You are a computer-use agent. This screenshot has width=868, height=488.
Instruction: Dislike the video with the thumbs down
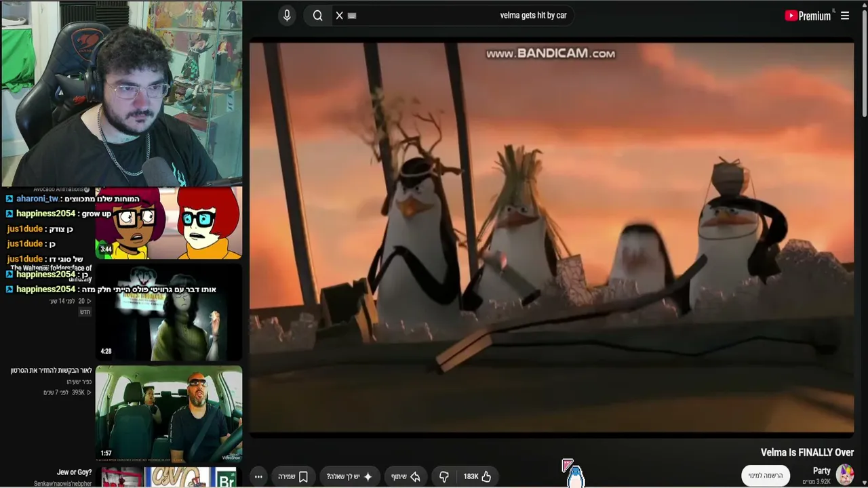click(x=444, y=476)
